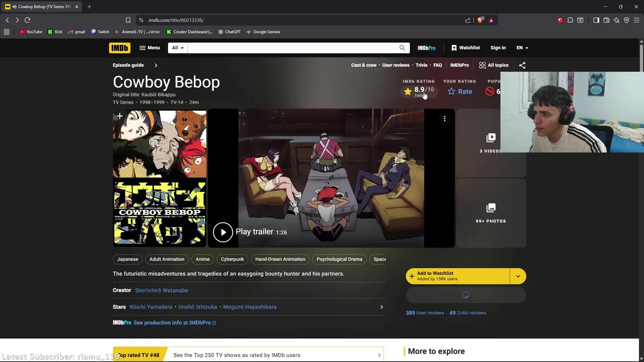Image resolution: width=644 pixels, height=362 pixels.
Task: Expand the Stars row chevron
Action: (381, 307)
